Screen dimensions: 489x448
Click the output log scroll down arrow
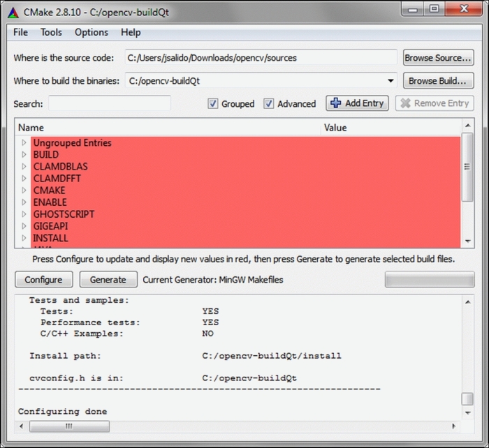point(467,413)
